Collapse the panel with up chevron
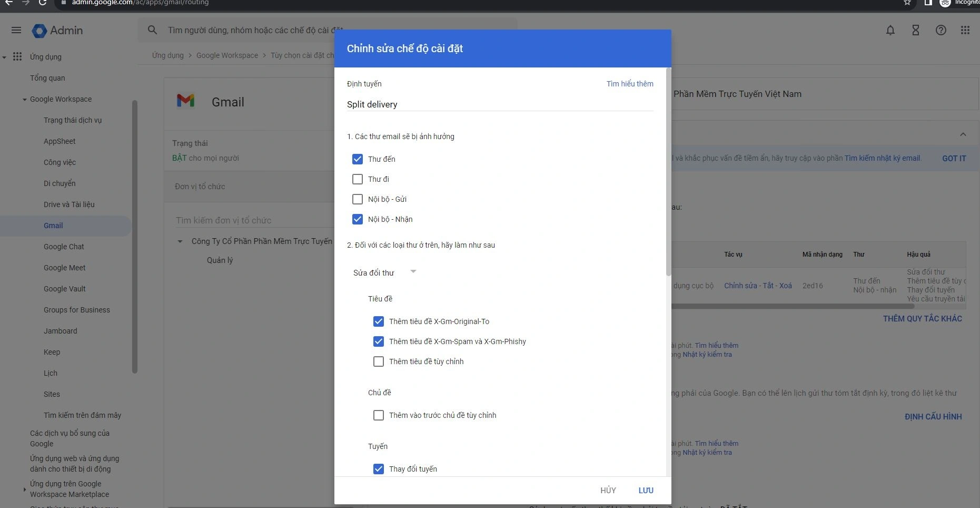The width and height of the screenshot is (980, 508). point(963,134)
